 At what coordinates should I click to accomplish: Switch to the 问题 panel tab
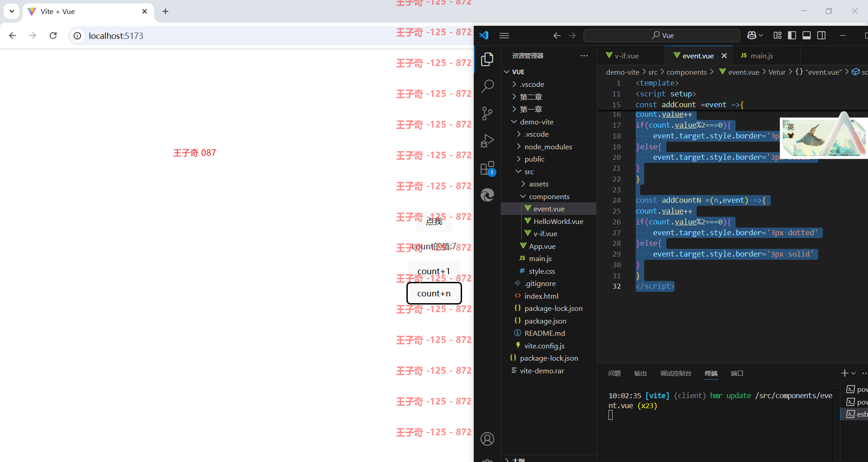point(614,373)
